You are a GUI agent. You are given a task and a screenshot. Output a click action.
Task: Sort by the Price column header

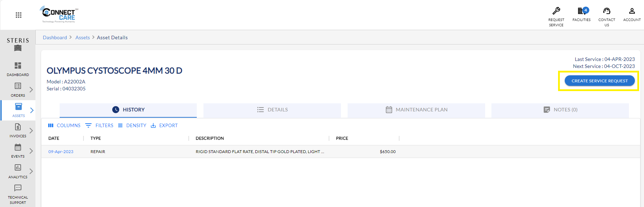pos(342,138)
